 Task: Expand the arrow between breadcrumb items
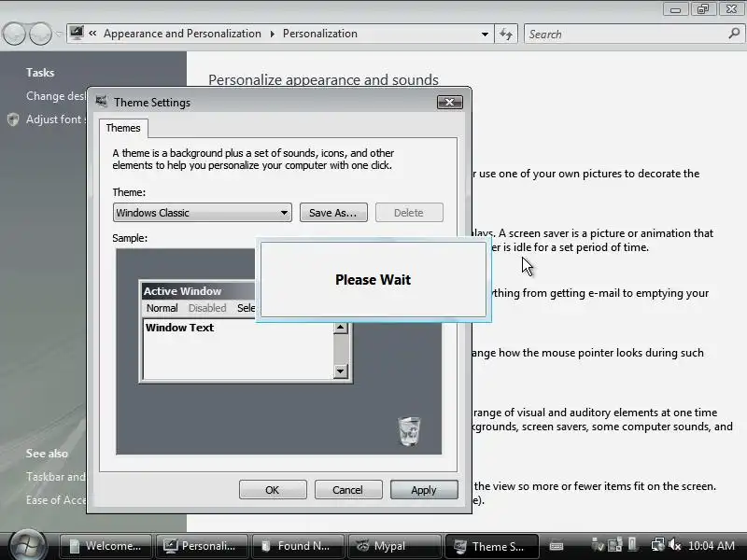(x=272, y=34)
